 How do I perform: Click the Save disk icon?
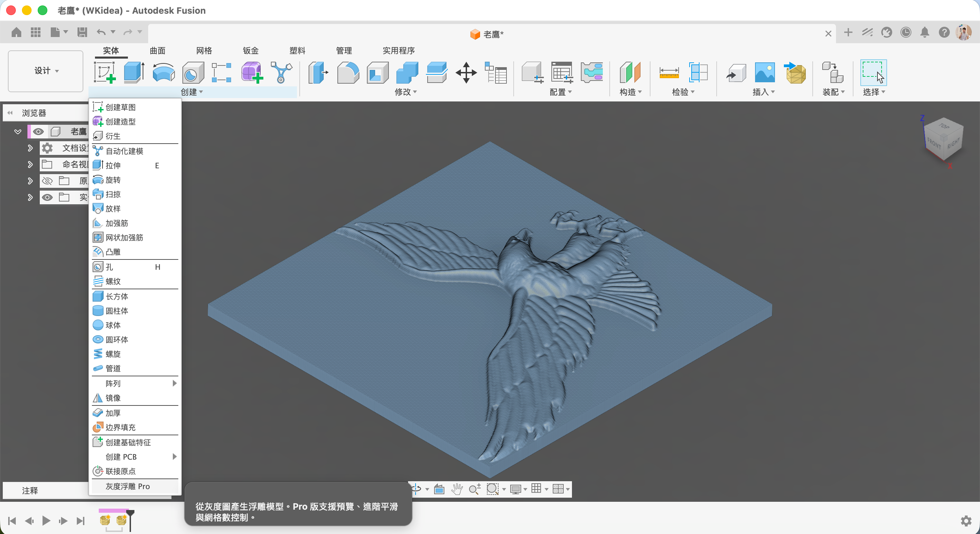tap(82, 32)
